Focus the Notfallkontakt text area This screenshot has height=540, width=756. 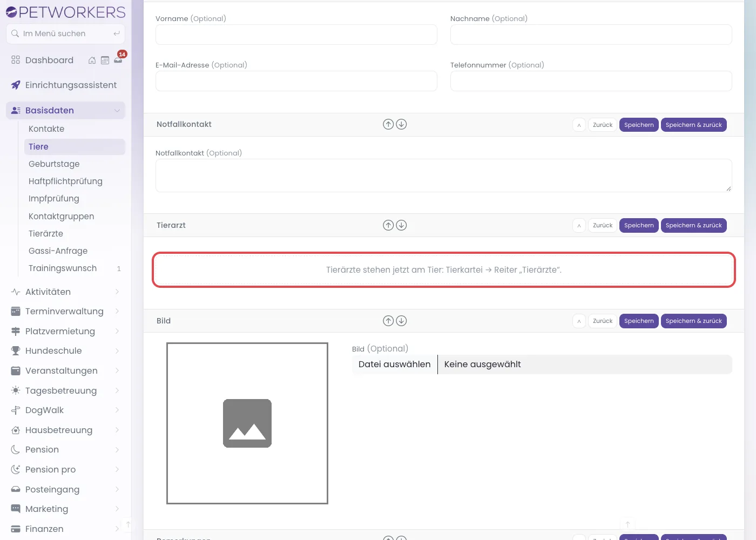tap(444, 175)
